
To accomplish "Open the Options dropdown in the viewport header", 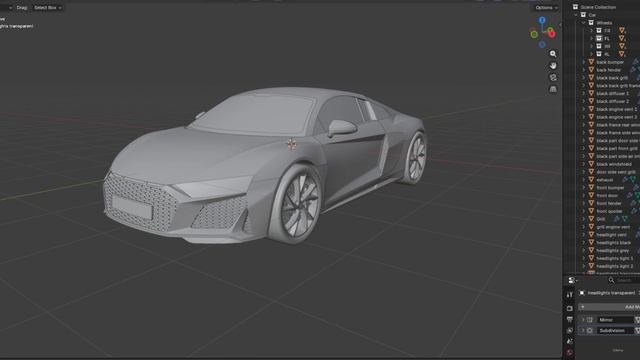I will pyautogui.click(x=546, y=7).
